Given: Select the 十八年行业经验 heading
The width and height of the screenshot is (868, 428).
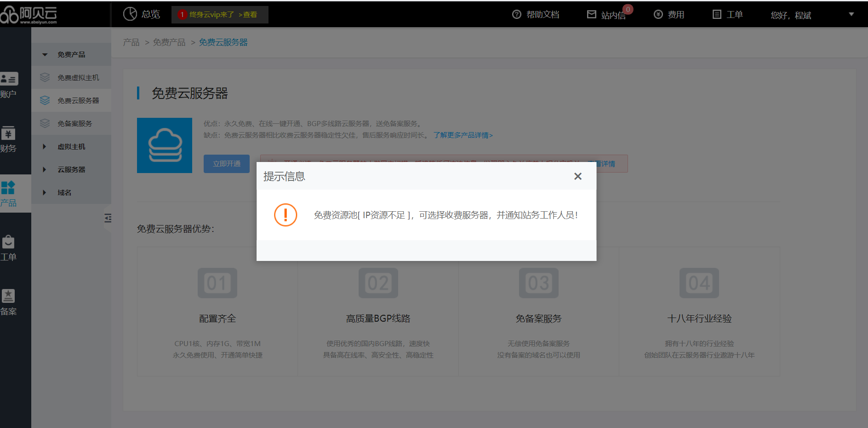Looking at the screenshot, I should tap(699, 318).
